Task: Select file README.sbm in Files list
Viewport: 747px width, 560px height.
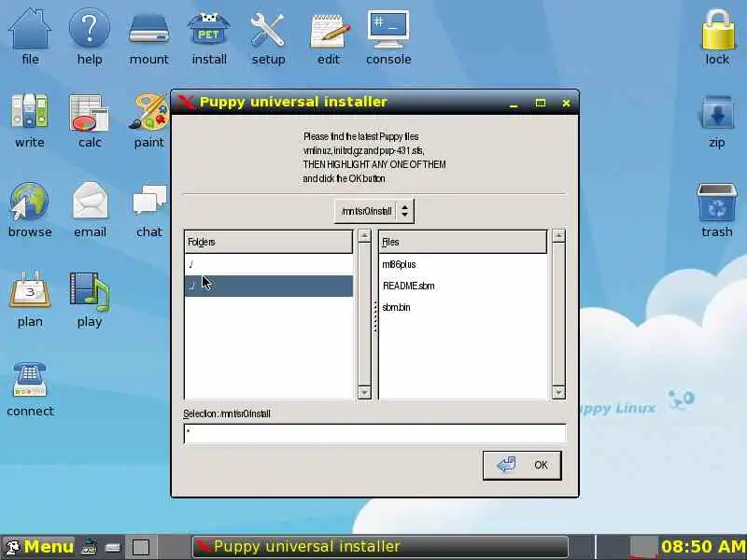Action: point(408,286)
